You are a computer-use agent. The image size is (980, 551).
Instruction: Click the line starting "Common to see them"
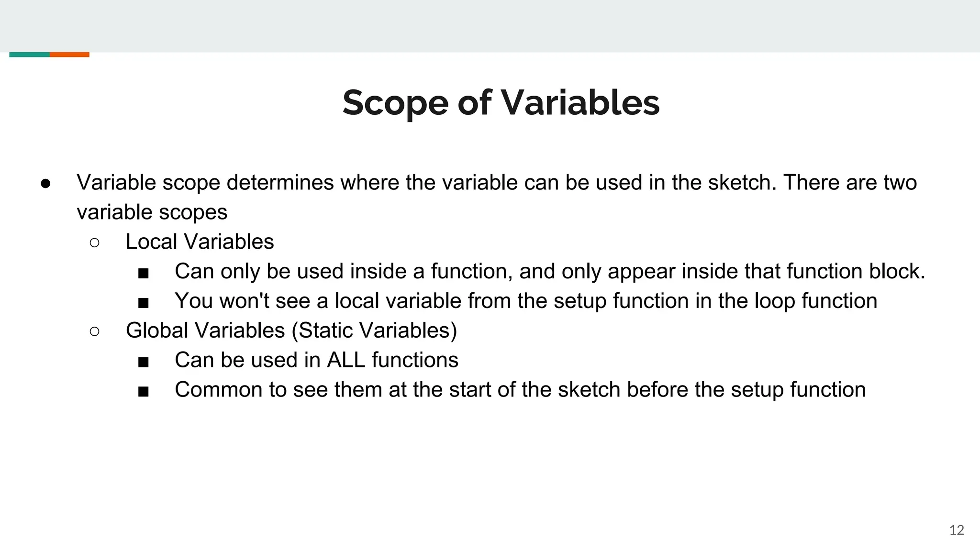(x=520, y=390)
